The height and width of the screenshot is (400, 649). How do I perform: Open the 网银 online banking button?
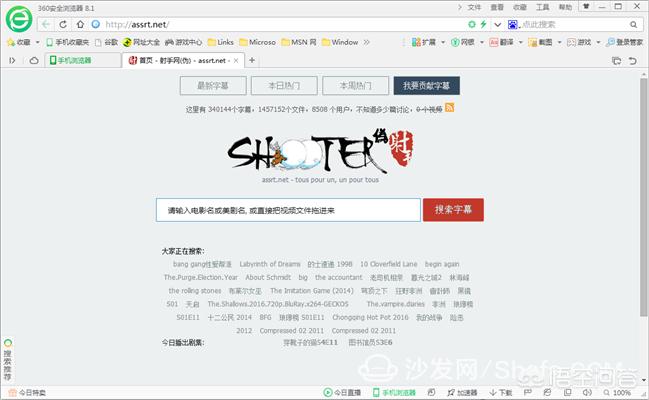tap(463, 42)
